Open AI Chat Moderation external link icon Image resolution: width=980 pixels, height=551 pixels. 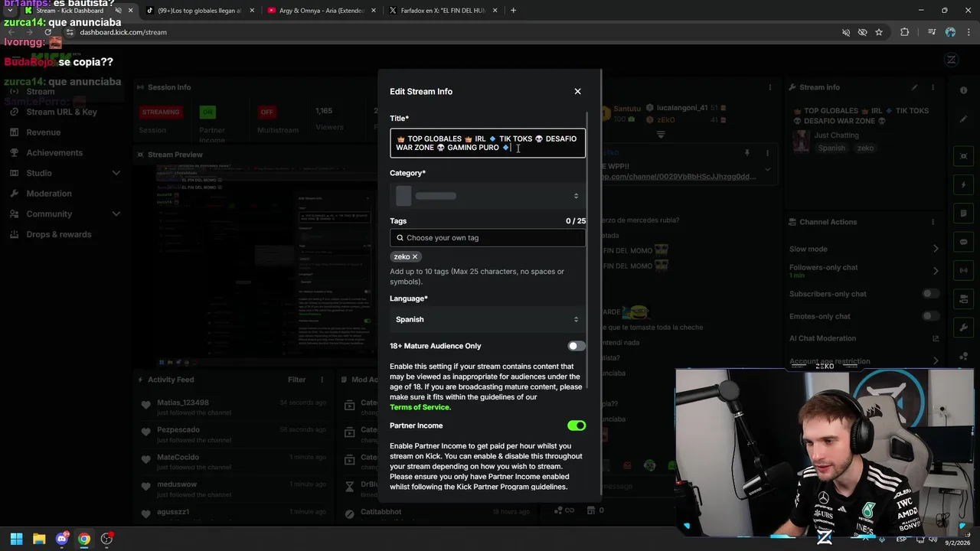pyautogui.click(x=935, y=338)
